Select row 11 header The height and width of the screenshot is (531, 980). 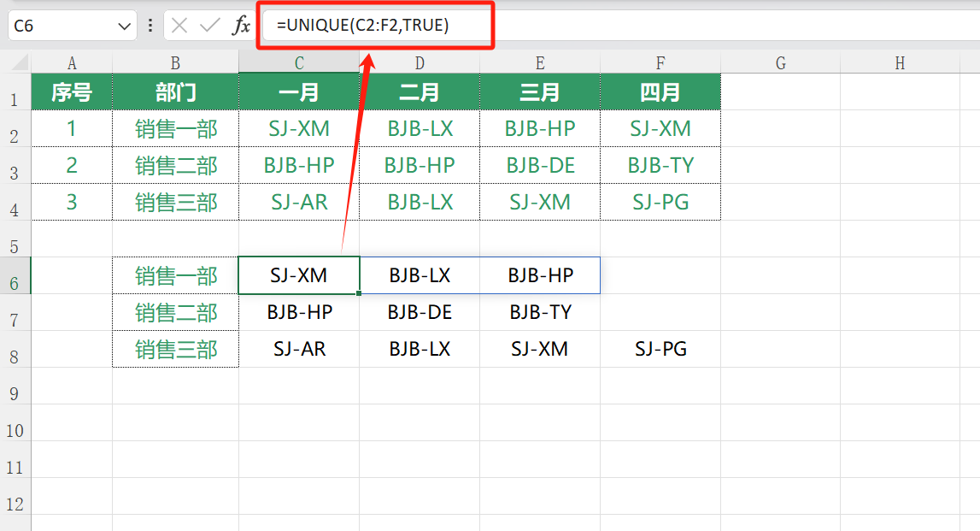(x=15, y=460)
